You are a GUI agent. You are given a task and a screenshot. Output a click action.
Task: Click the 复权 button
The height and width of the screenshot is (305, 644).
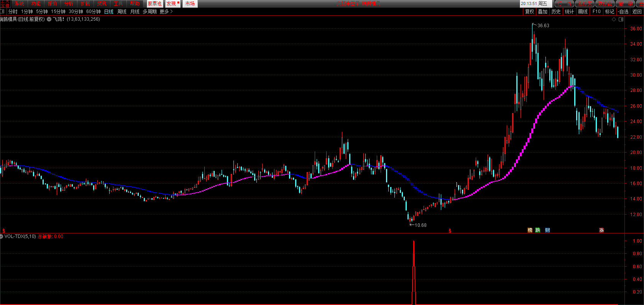tap(529, 11)
